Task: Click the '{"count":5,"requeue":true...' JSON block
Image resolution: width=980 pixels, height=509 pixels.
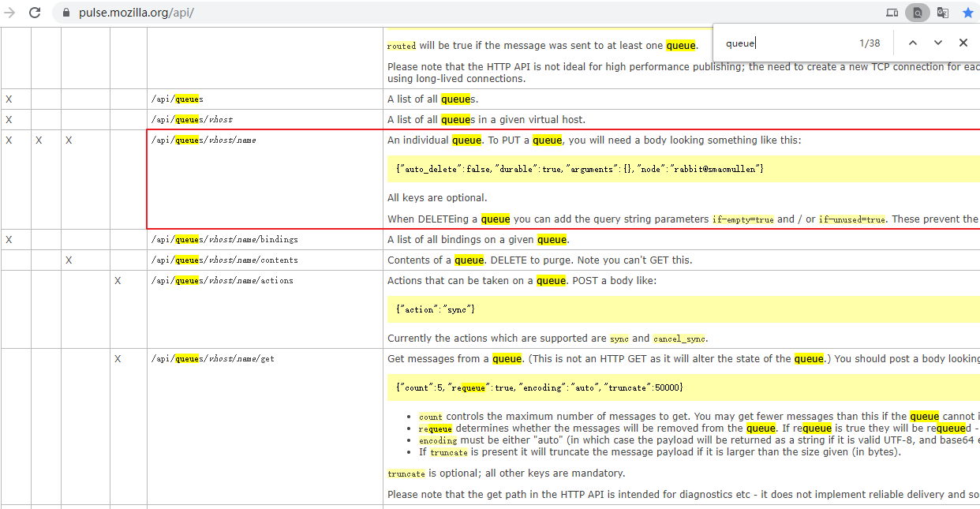Action: (683, 387)
